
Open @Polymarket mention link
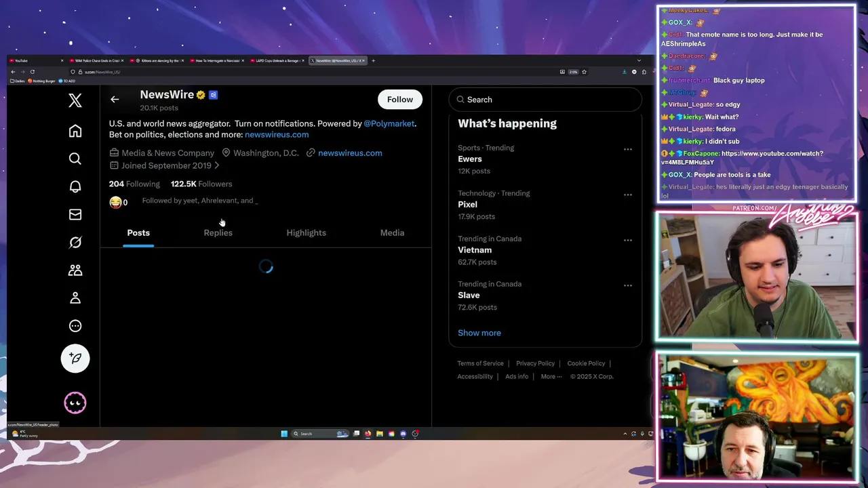point(389,123)
